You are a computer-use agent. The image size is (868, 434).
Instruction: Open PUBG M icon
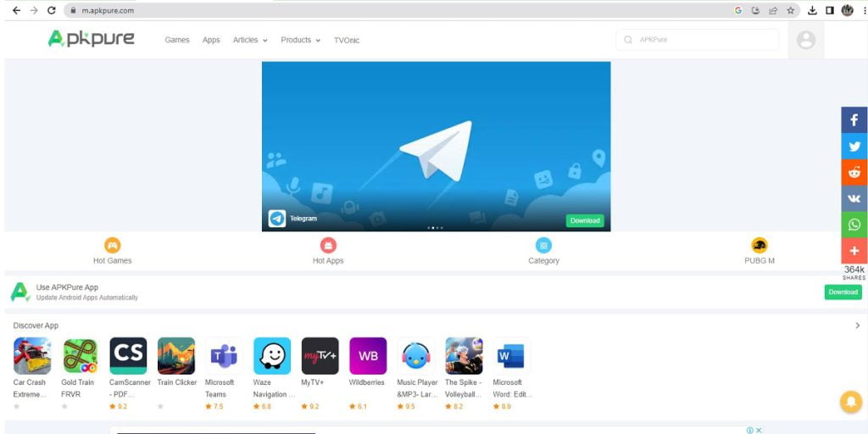[x=759, y=245]
